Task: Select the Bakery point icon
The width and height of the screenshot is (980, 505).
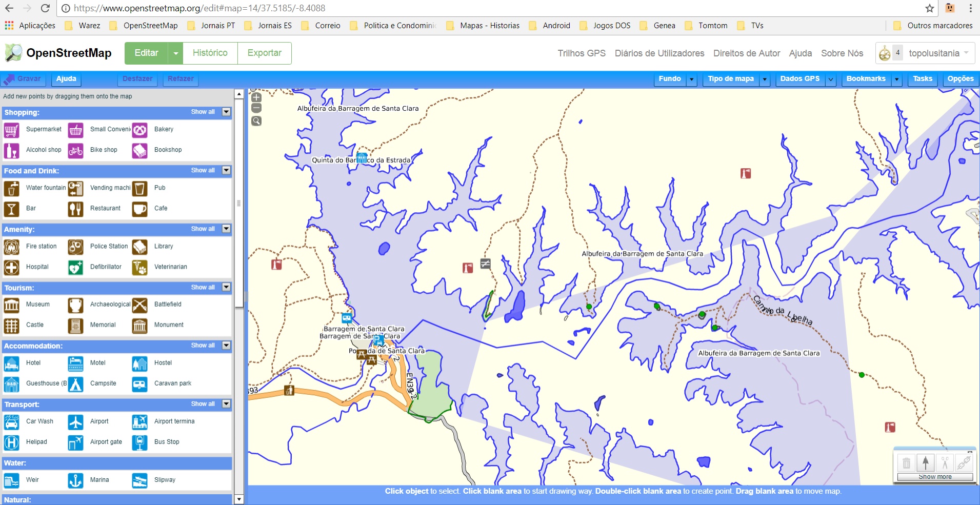Action: click(x=140, y=130)
